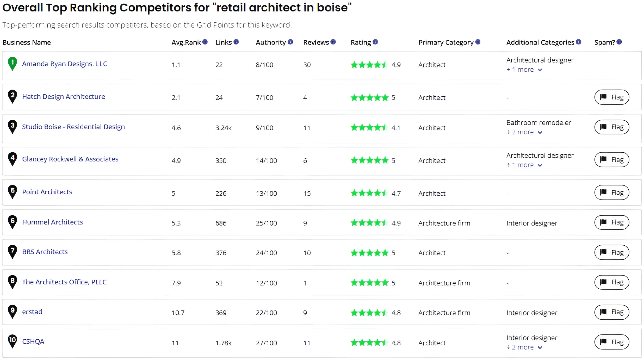The image size is (644, 361).
Task: Click the rank 7 map pin
Action: click(13, 252)
